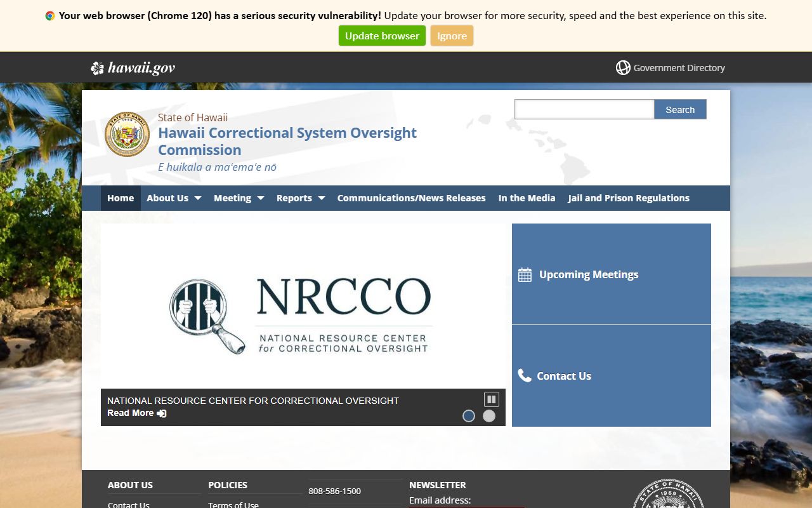The width and height of the screenshot is (812, 508).
Task: Expand the Reports dropdown arrow
Action: (322, 198)
